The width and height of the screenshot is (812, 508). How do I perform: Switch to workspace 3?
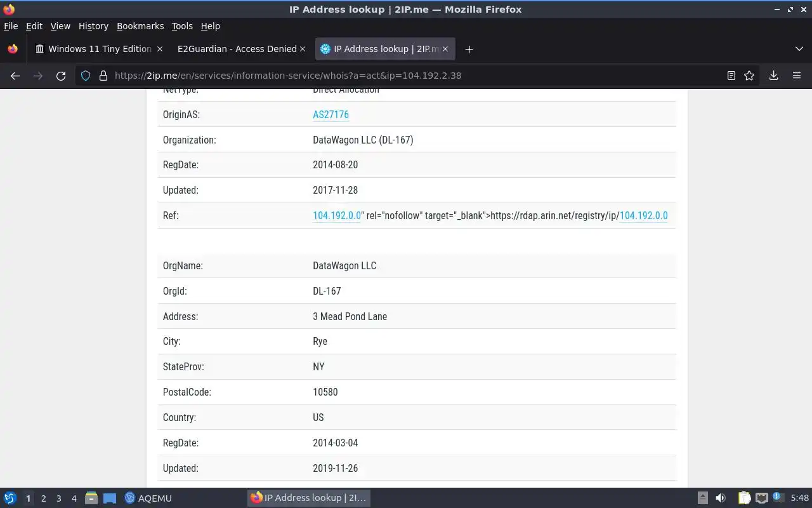pyautogui.click(x=58, y=498)
